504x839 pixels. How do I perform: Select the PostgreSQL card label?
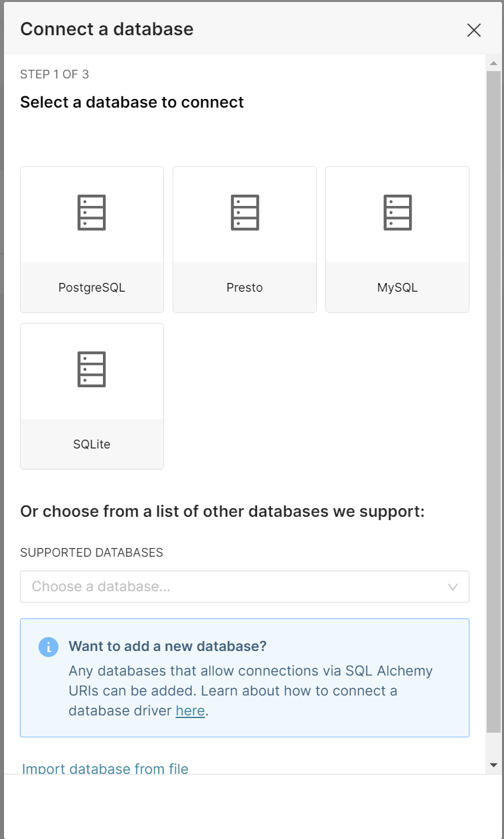point(92,288)
